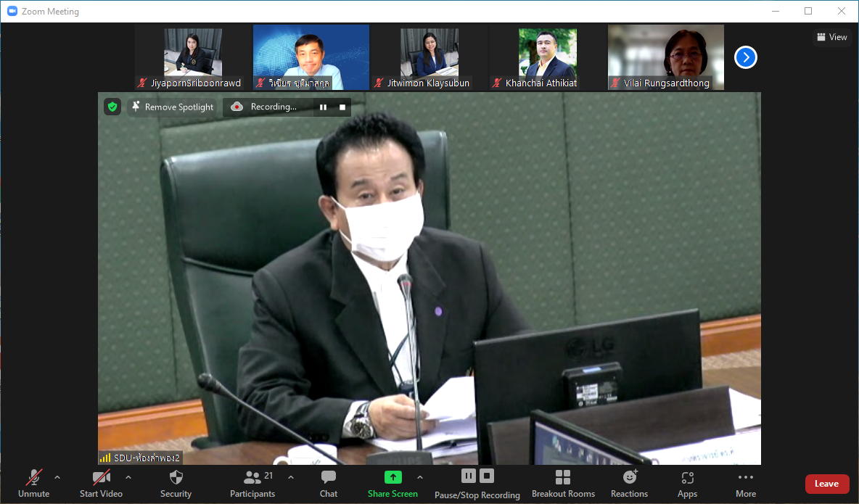This screenshot has height=504, width=859.
Task: Open the View layout menu
Action: [x=831, y=37]
